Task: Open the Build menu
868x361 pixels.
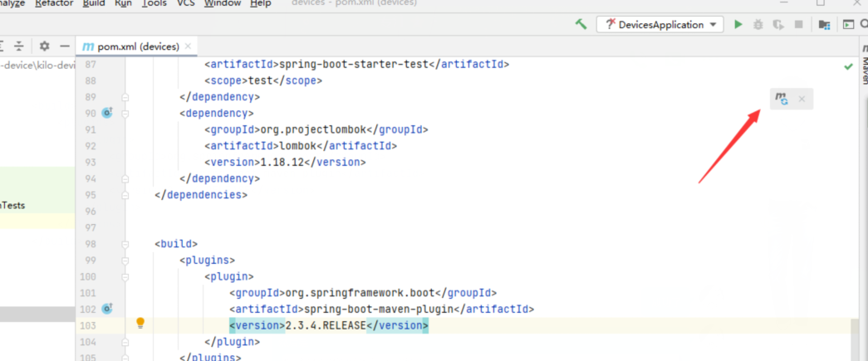Action: click(94, 3)
